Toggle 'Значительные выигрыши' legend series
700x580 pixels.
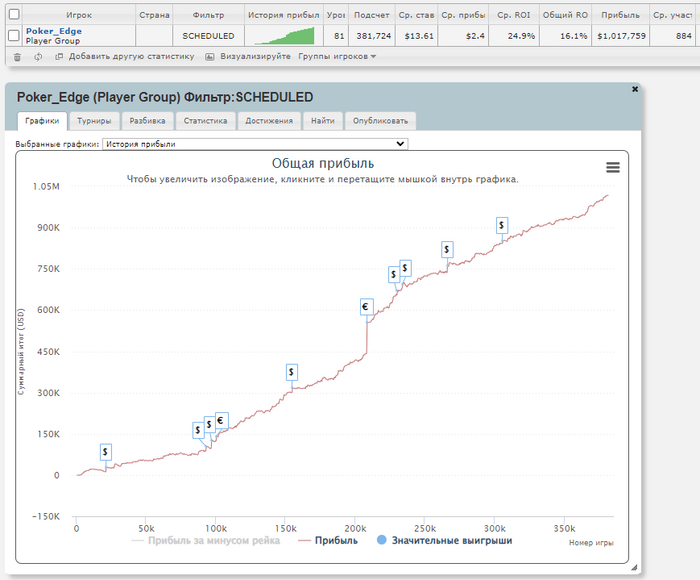[444, 540]
